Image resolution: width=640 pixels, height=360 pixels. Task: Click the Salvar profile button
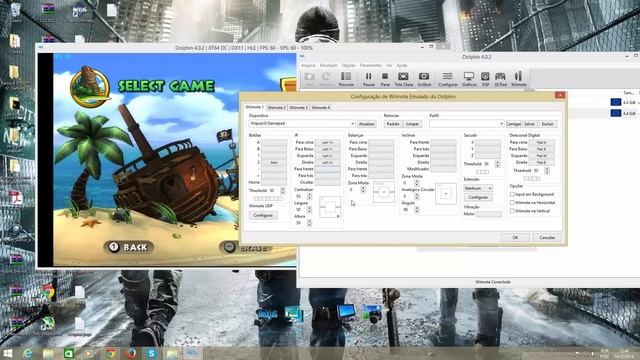click(x=529, y=124)
